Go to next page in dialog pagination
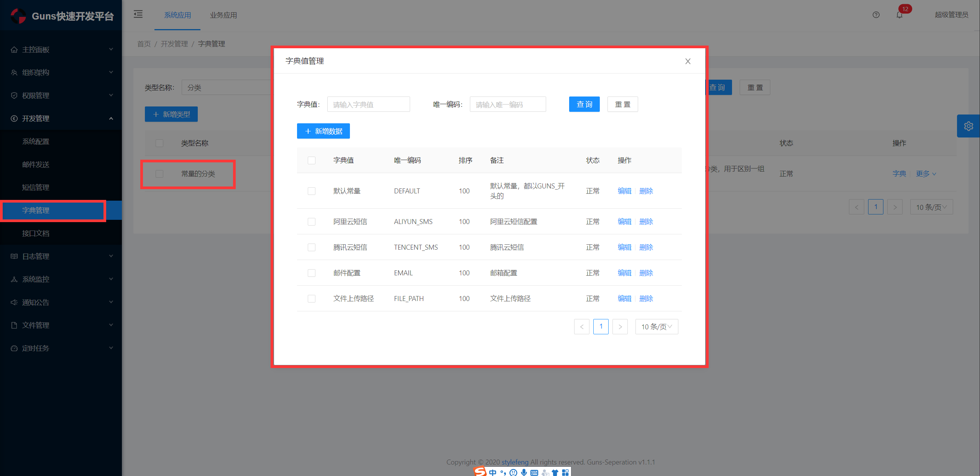 click(x=620, y=327)
